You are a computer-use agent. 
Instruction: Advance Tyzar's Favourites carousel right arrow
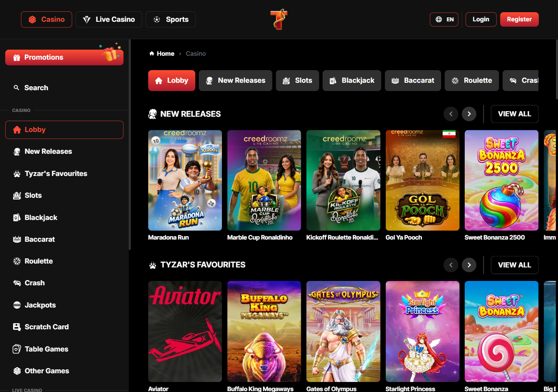coord(469,265)
